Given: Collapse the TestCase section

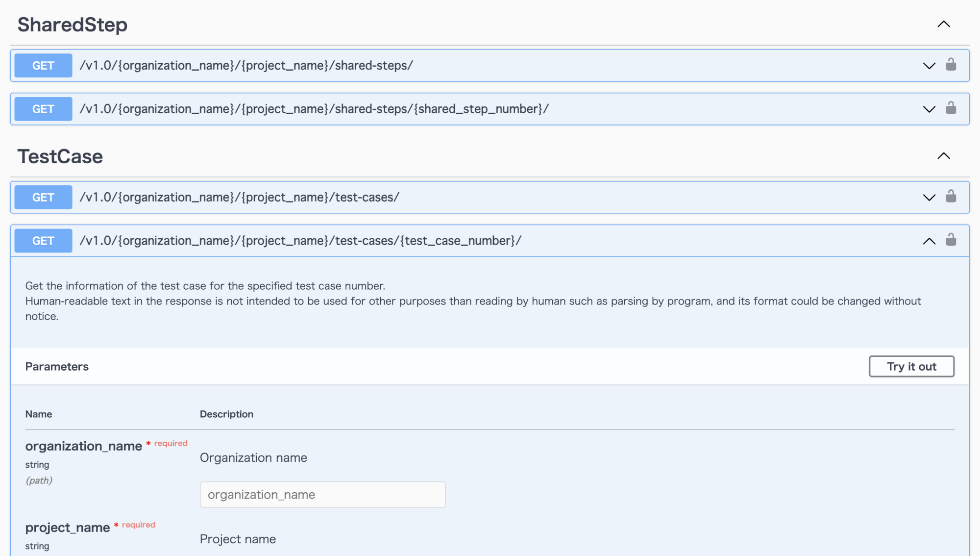Looking at the screenshot, I should [943, 155].
